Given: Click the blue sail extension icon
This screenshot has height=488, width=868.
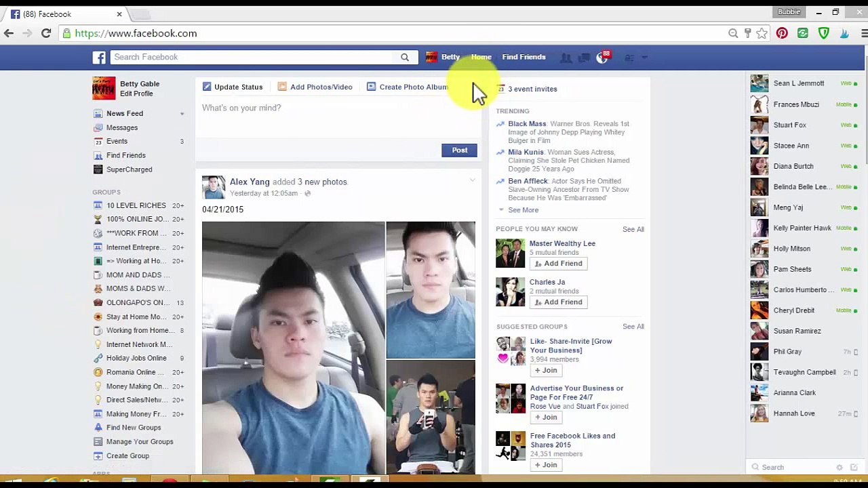Looking at the screenshot, I should coord(844,33).
